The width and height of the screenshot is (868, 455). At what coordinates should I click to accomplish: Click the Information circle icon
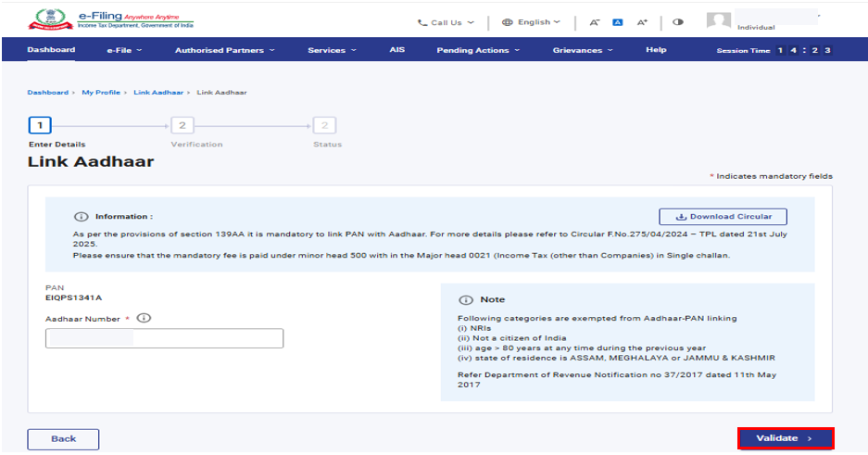(x=82, y=217)
